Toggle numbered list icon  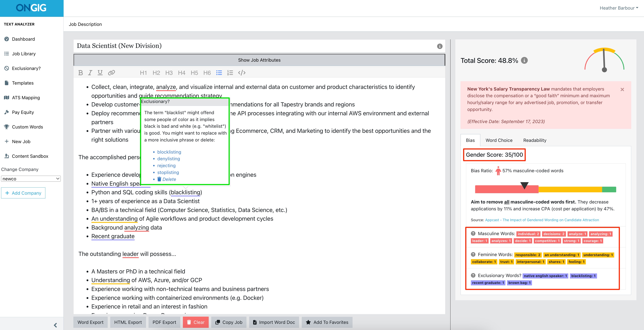click(230, 73)
